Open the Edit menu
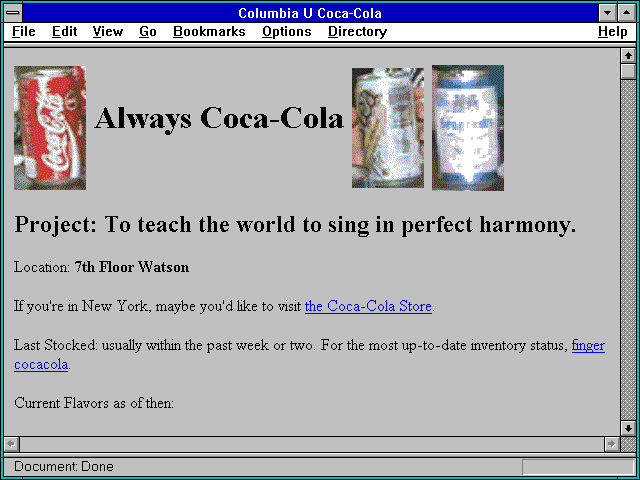 pos(64,31)
